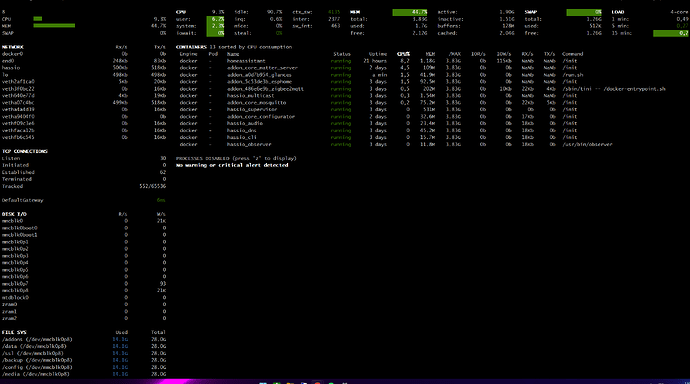The height and width of the screenshot is (384, 690).
Task: Click the Status column header in containers
Action: coord(342,54)
